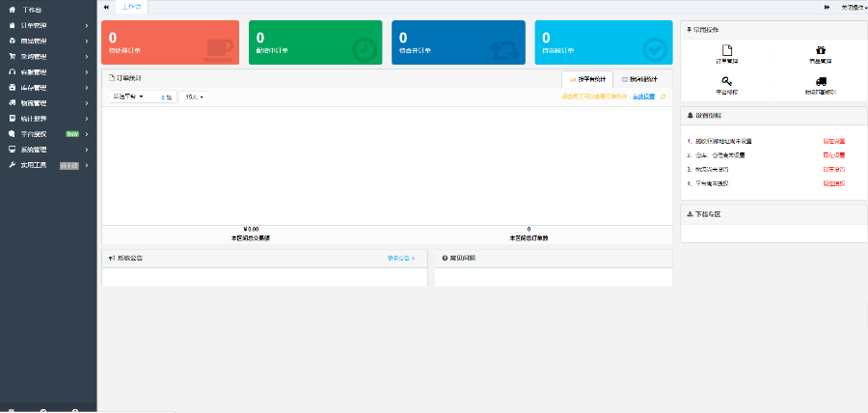Open the cyan orders card with checkmark icon
Viewport: 868px width, 413px height.
coord(603,42)
